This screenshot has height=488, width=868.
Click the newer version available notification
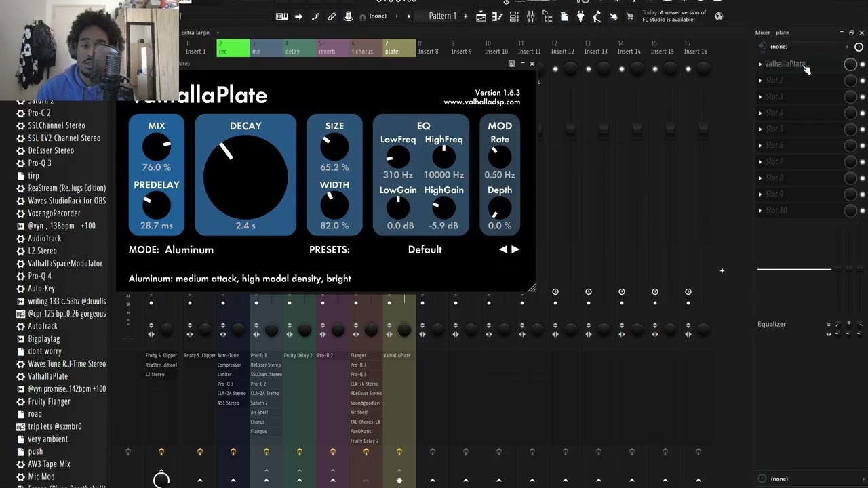pos(673,16)
